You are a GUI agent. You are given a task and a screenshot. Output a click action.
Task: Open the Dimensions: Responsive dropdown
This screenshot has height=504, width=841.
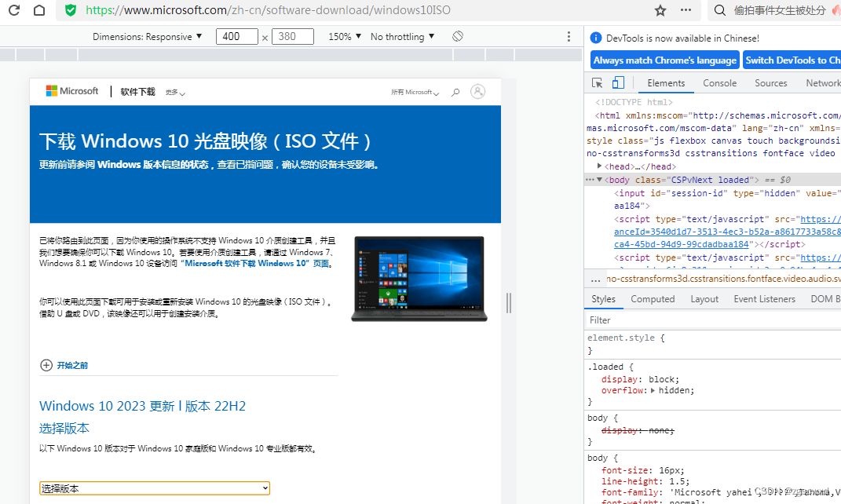click(147, 36)
